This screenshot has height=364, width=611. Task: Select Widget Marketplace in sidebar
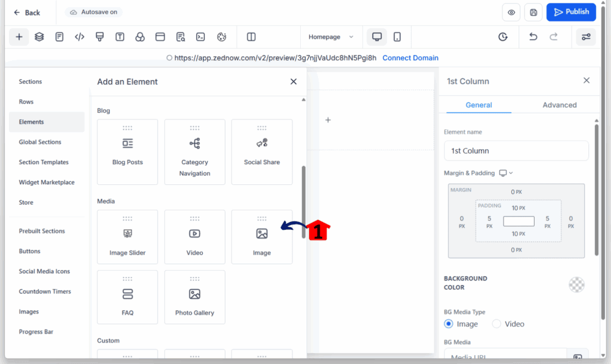coord(47,183)
